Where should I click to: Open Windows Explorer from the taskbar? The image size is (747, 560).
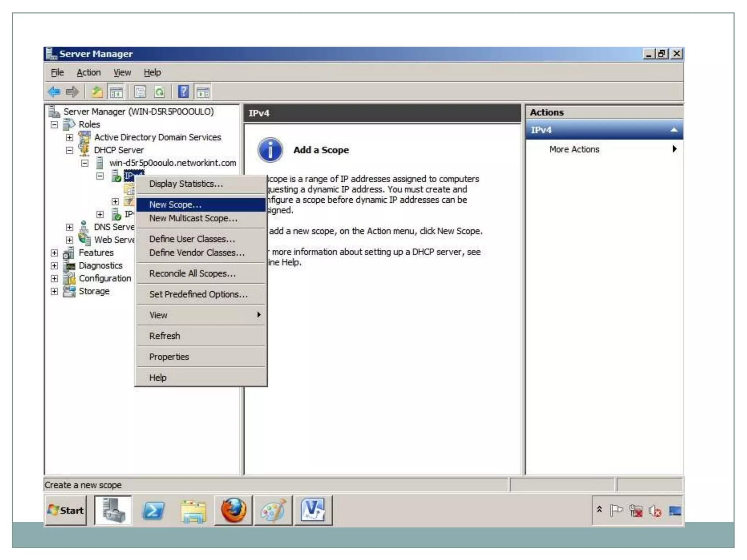click(193, 510)
